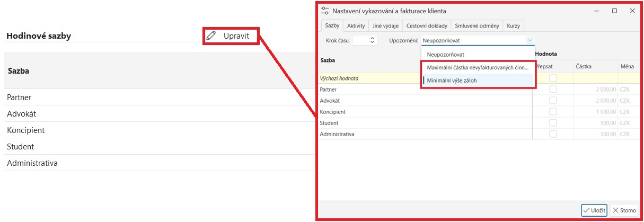Select Maximální částka nevyfakturovaných činností option

[477, 67]
